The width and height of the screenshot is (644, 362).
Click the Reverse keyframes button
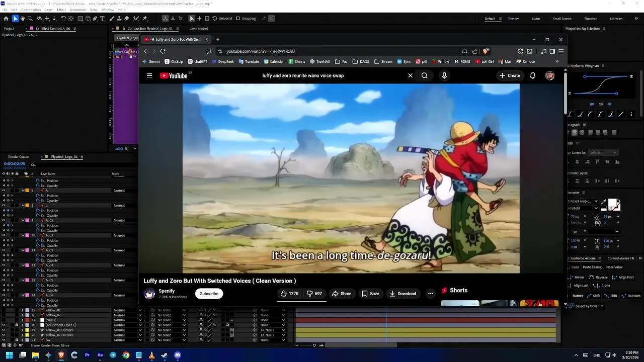click(597, 277)
